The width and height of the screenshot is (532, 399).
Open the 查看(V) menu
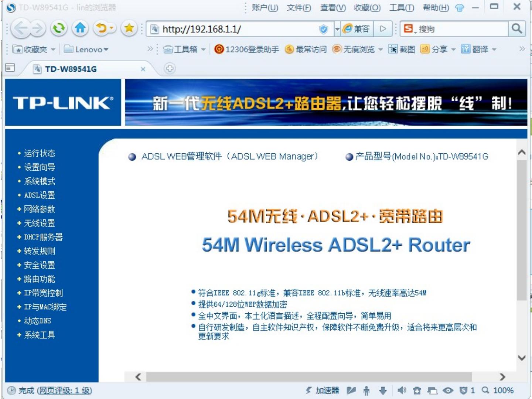pos(333,7)
